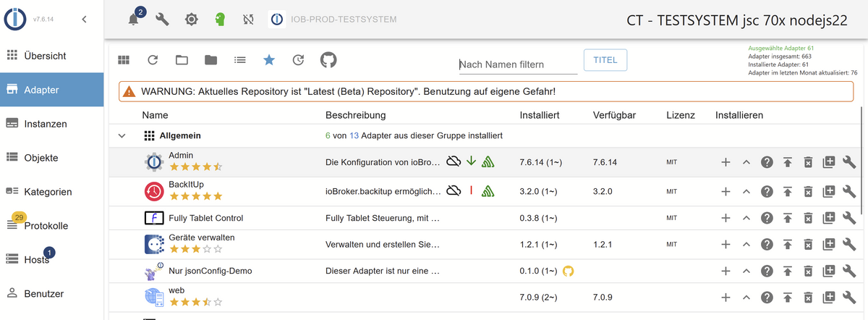Toggle the theme brightness icon

tap(191, 20)
